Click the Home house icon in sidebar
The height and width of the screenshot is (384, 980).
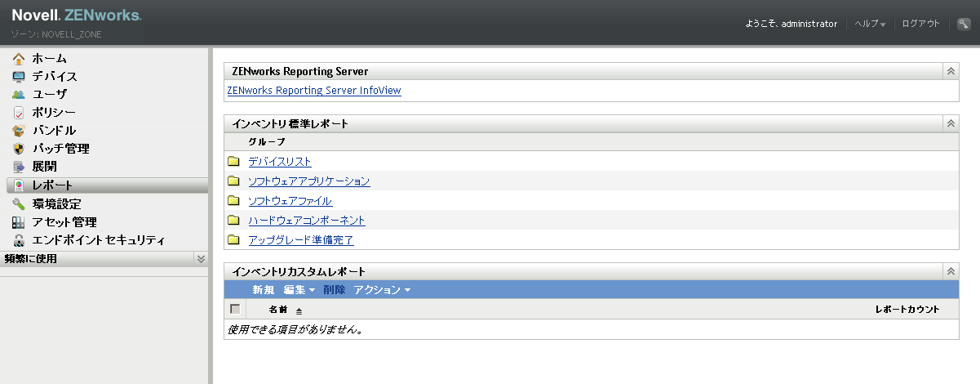tap(19, 59)
